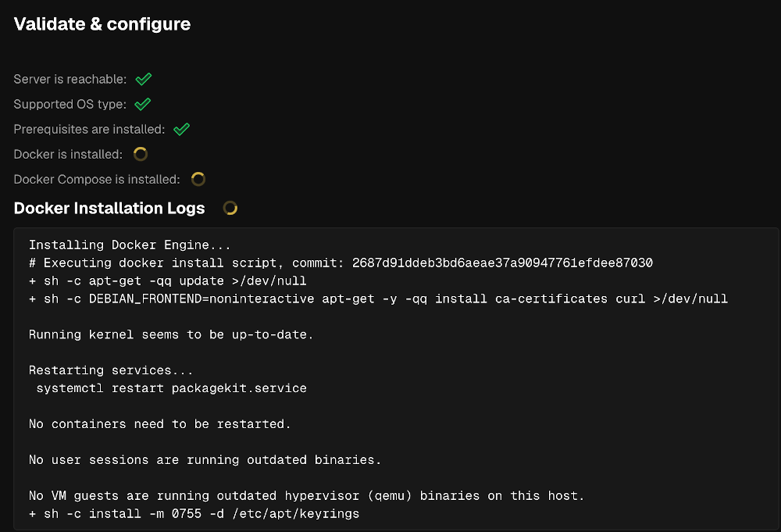
Task: Click the No user sessions outdated binaries line
Action: (x=205, y=460)
